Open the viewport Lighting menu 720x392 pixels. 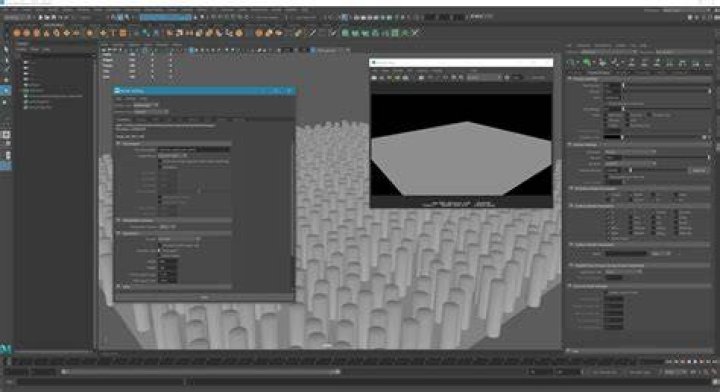(x=135, y=45)
